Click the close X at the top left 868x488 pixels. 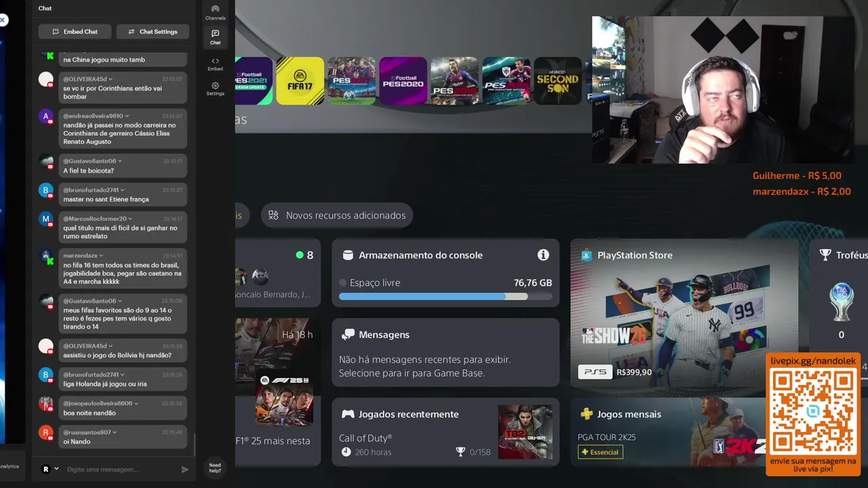3,20
